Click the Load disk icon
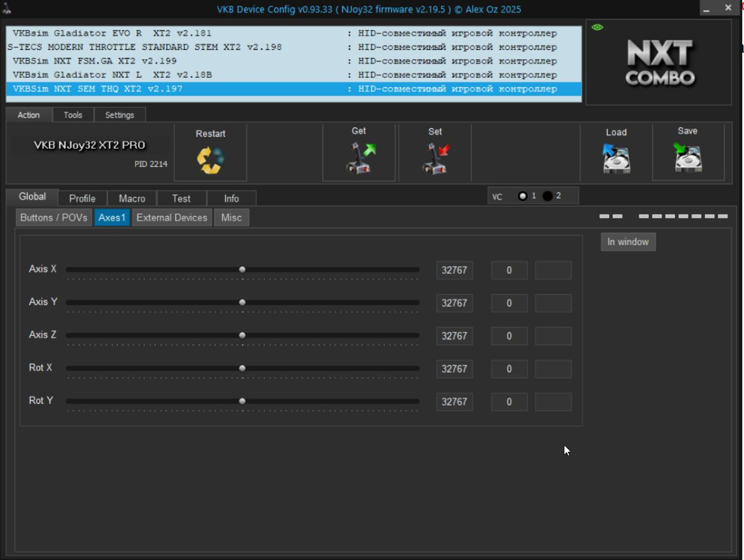The width and height of the screenshot is (744, 560). [x=616, y=158]
